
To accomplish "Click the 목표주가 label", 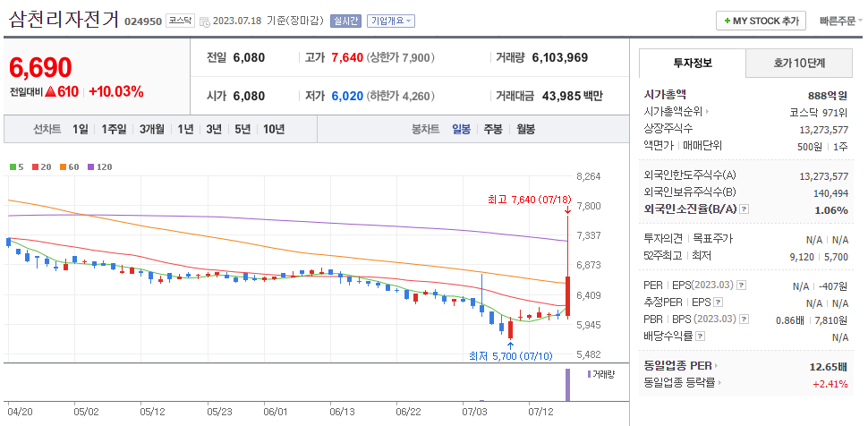I will pos(713,239).
